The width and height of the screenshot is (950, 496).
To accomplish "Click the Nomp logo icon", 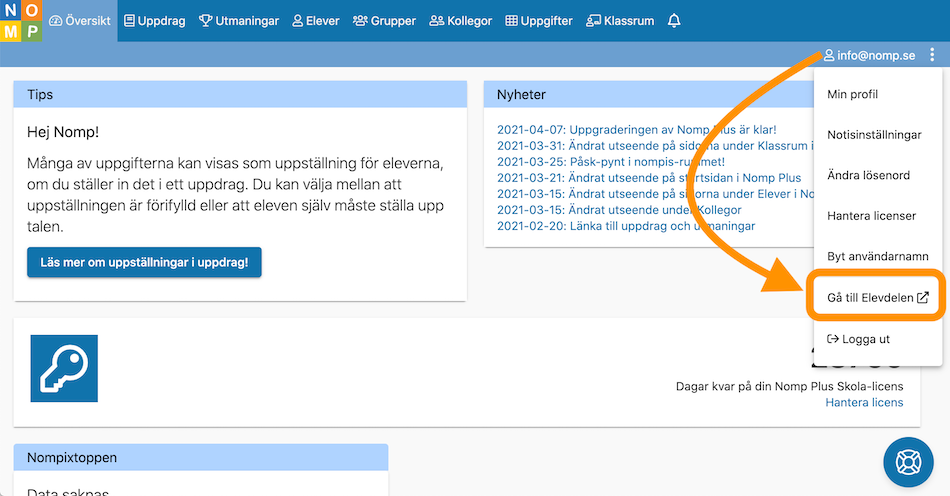I will tap(21, 21).
